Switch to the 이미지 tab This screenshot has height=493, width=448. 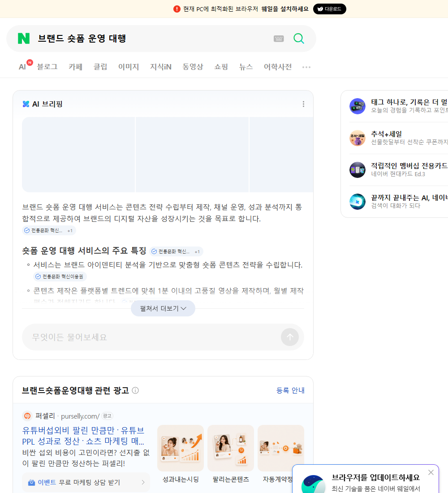click(x=129, y=67)
